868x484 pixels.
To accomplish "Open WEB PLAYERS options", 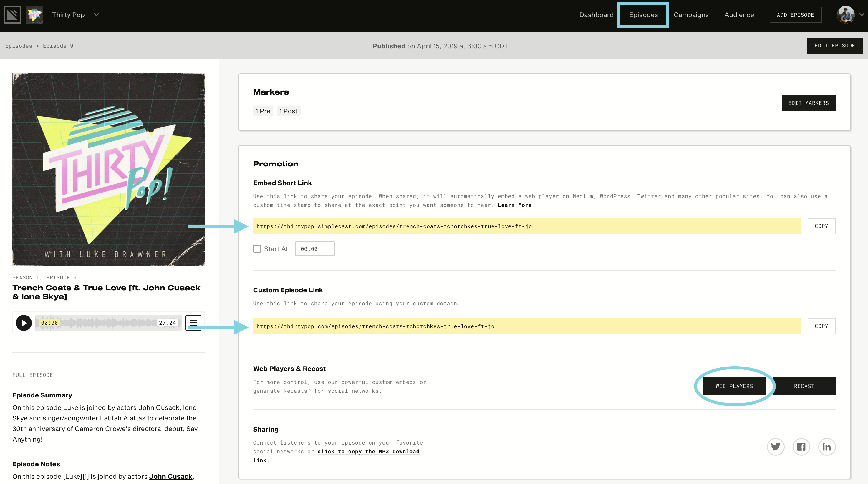I will [734, 386].
